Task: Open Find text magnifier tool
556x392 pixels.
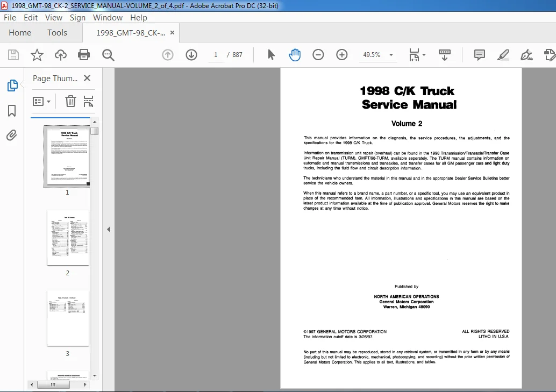Action: [x=108, y=55]
